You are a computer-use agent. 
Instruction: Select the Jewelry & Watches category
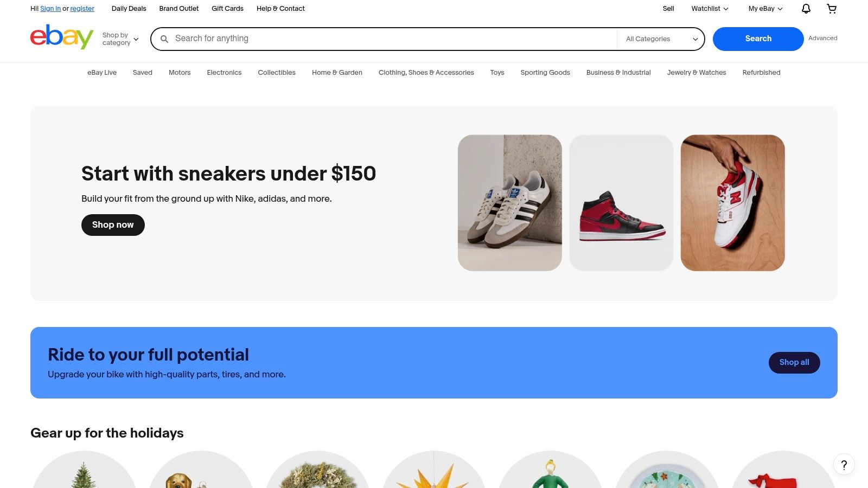pos(697,73)
